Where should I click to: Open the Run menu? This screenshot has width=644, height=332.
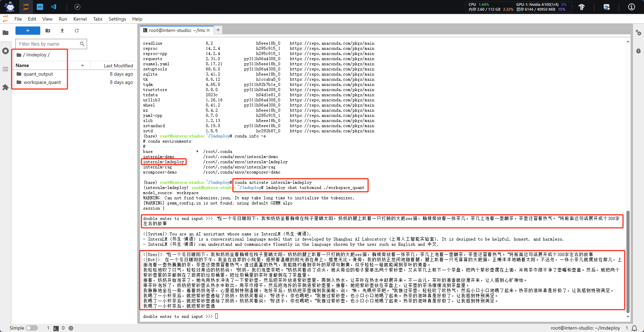[63, 19]
